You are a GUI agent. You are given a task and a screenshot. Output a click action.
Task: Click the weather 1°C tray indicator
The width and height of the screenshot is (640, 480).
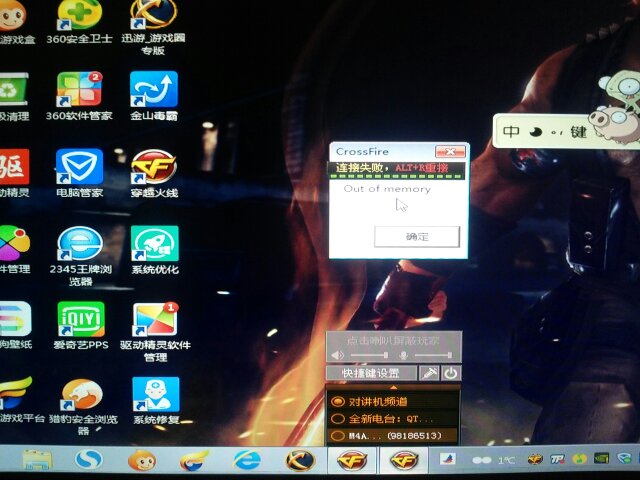pyautogui.click(x=494, y=460)
